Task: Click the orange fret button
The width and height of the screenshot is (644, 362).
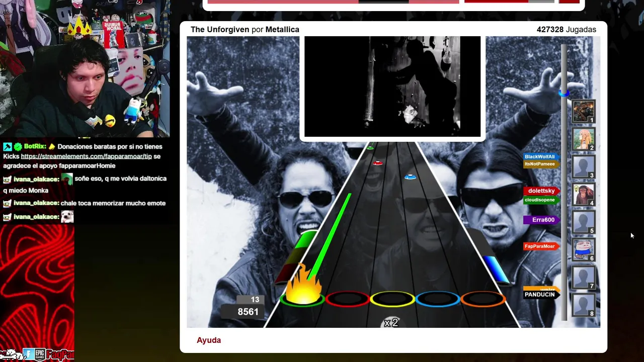Action: click(x=483, y=300)
